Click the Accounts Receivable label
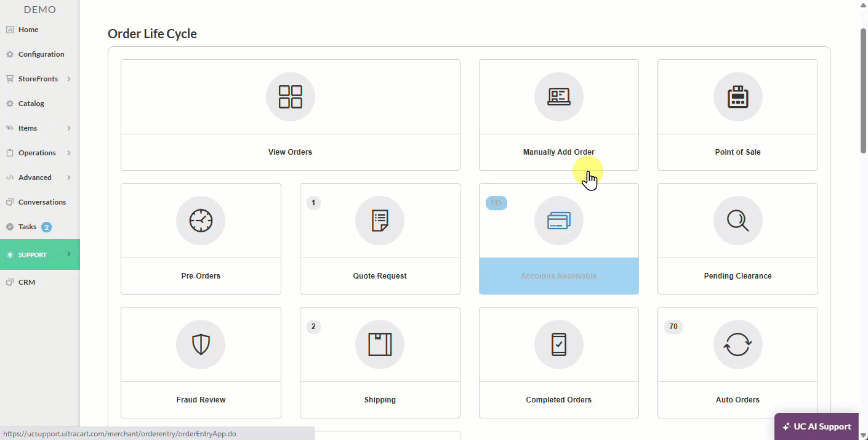 point(559,276)
